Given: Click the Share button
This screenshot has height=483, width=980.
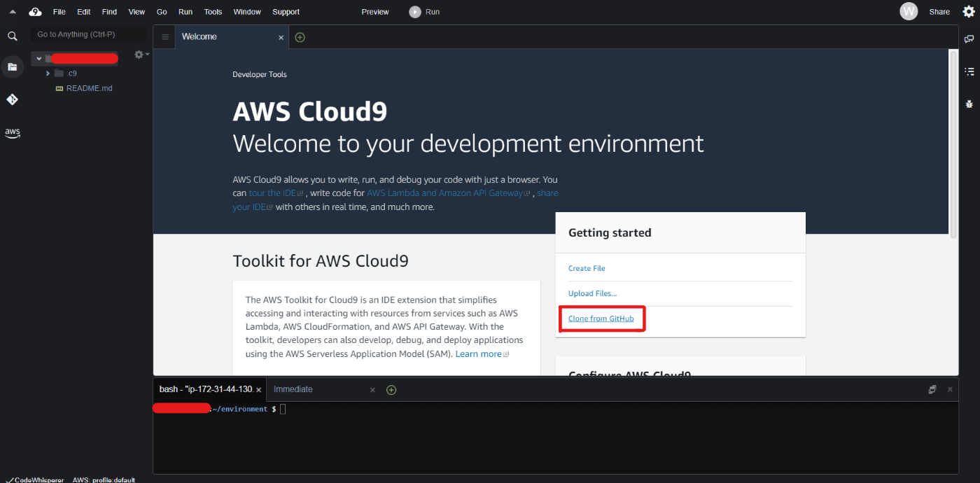Looking at the screenshot, I should (939, 12).
